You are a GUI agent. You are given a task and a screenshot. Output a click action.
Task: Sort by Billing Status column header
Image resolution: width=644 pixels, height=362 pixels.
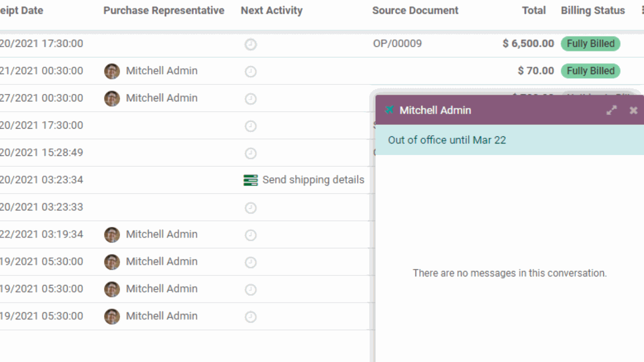593,10
